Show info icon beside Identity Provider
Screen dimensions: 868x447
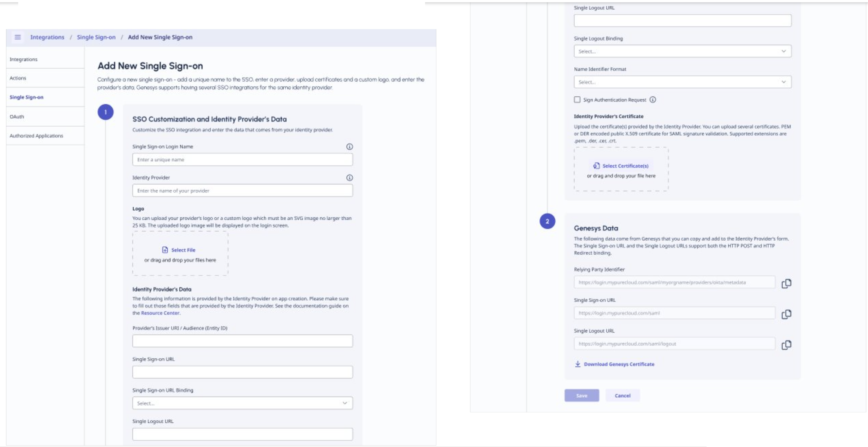[349, 178]
